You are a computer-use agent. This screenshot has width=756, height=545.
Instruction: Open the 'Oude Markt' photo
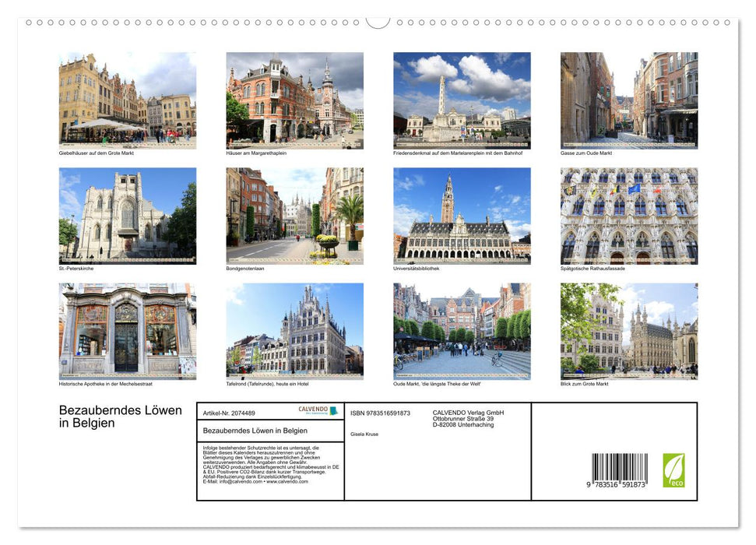(460, 332)
